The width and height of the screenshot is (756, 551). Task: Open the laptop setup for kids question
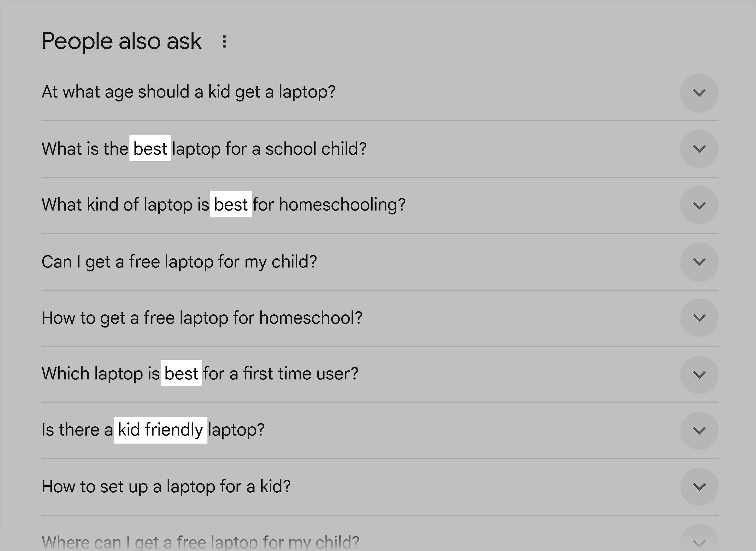pos(167,487)
